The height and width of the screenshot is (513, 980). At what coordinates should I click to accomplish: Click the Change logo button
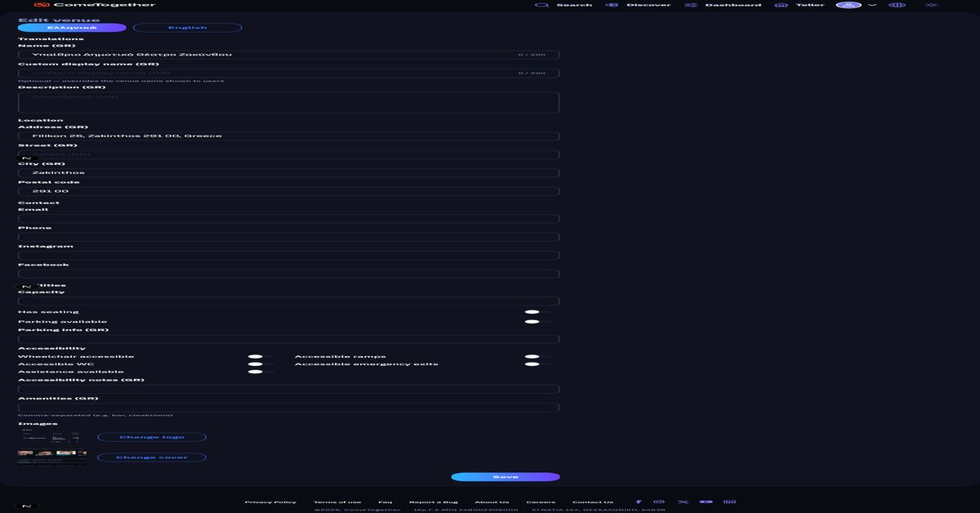click(x=152, y=437)
